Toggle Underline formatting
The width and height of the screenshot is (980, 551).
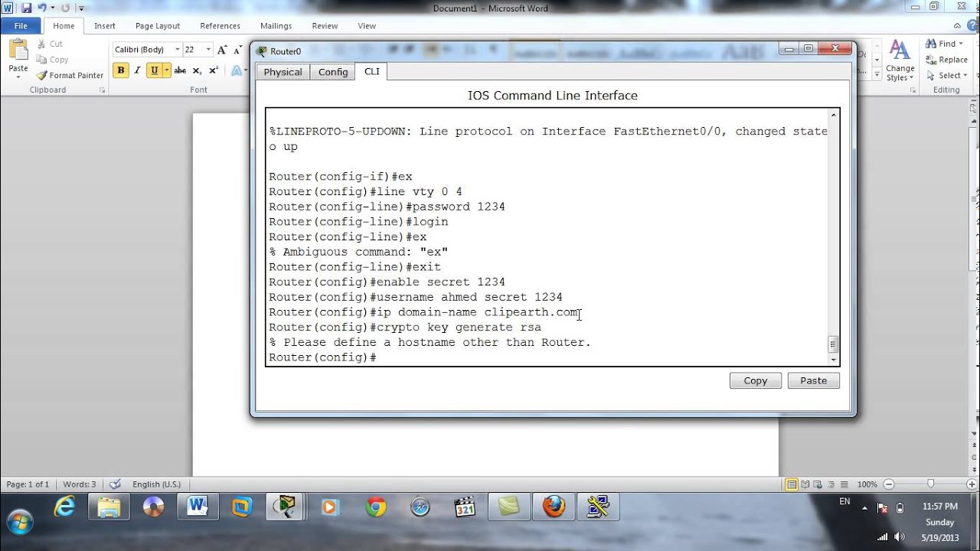pyautogui.click(x=154, y=70)
